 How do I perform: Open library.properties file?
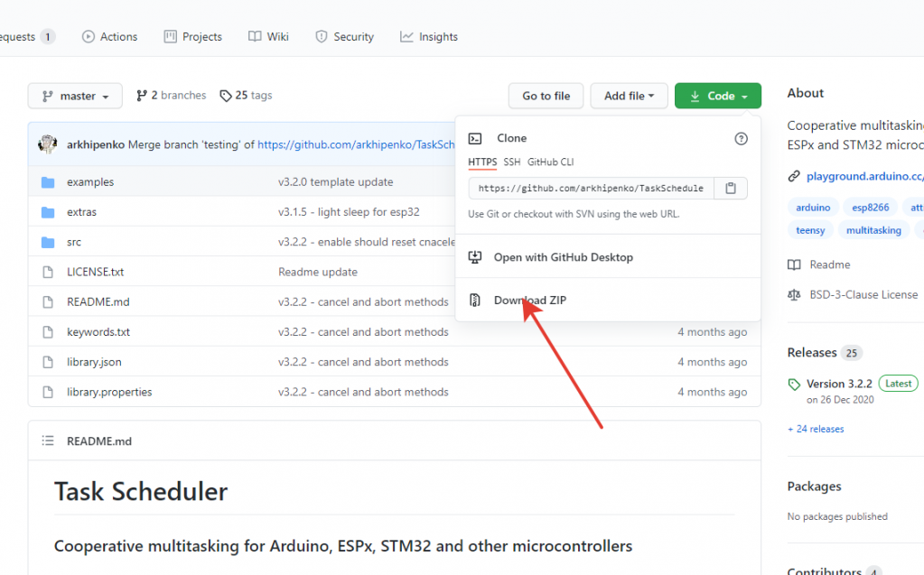pos(109,393)
